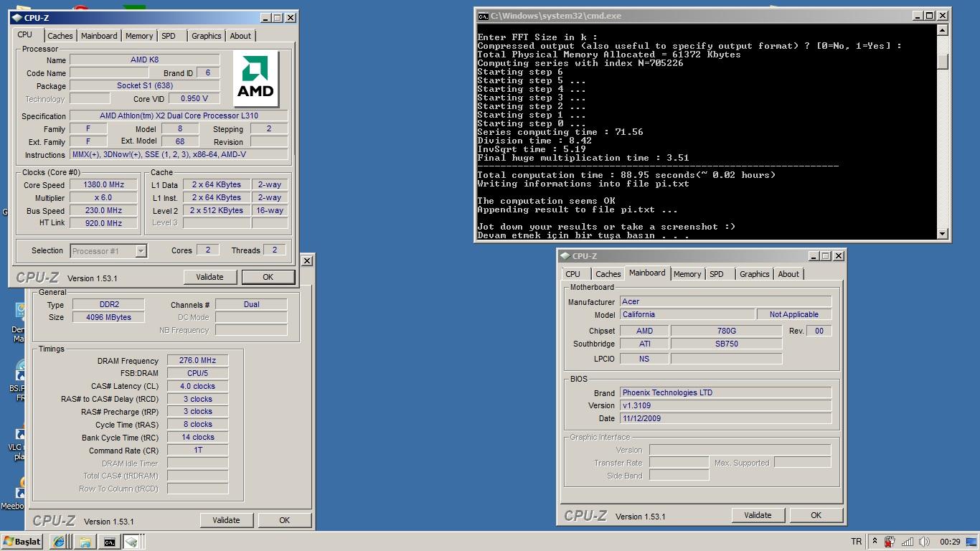Viewport: 980px width, 551px height.
Task: Select the AMD K8 name field
Action: point(144,60)
